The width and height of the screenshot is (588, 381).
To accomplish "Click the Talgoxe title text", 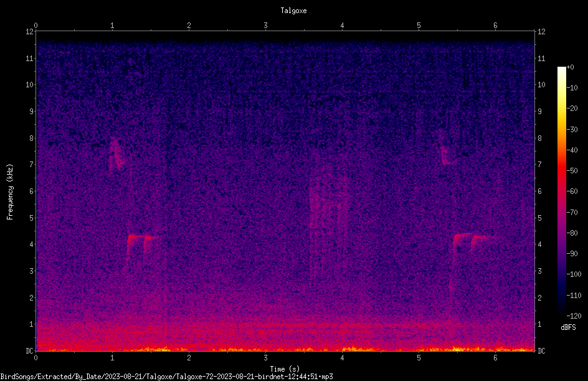I will coord(293,11).
